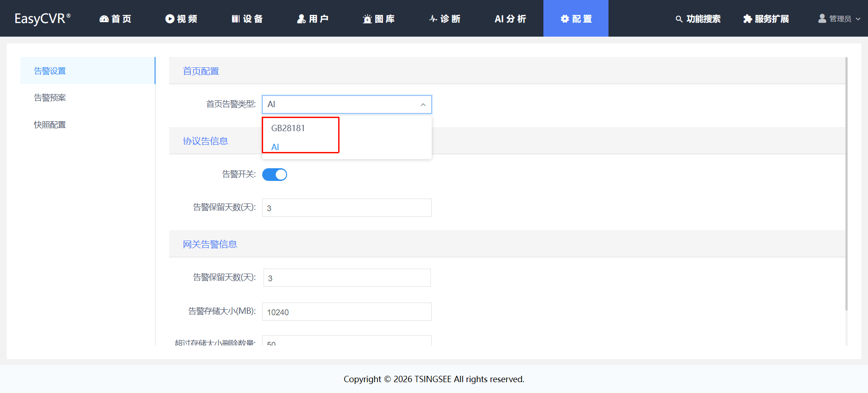Click the settings panel vertical scrollbar
Screen dimensions: 868x393
[846, 184]
